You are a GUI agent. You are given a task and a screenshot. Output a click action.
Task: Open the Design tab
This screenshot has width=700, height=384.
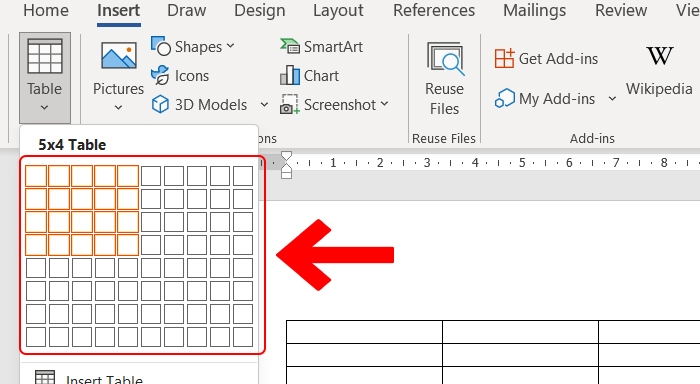pyautogui.click(x=260, y=10)
